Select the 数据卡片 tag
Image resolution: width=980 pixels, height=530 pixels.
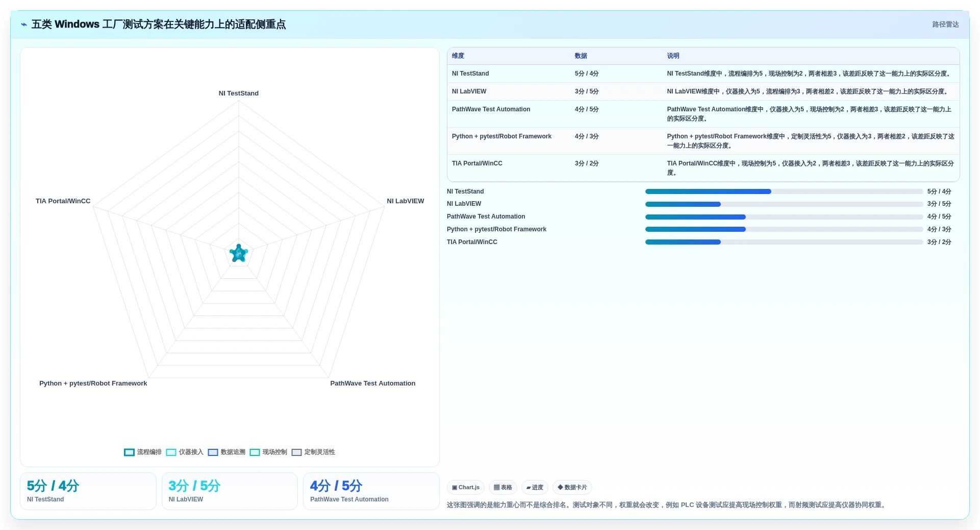(572, 488)
